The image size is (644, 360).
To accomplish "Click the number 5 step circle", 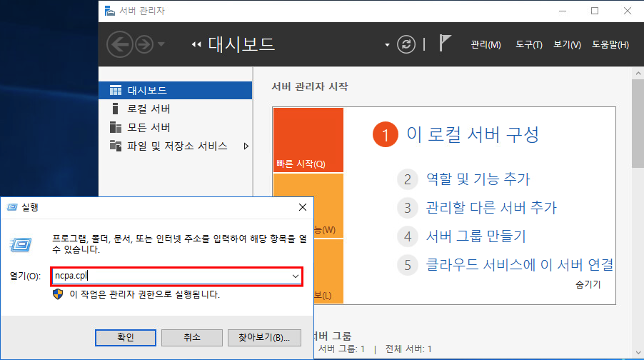I will 408,265.
